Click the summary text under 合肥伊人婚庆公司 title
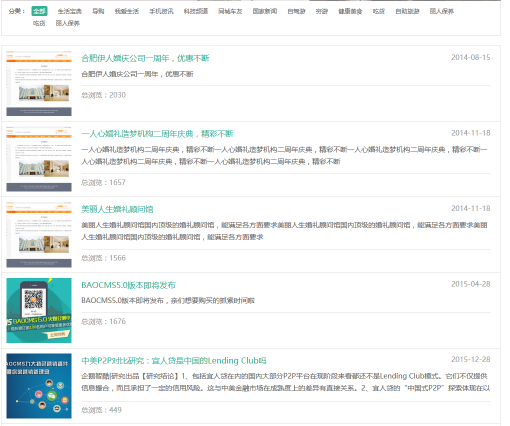This screenshot has width=510, height=426. (x=137, y=74)
